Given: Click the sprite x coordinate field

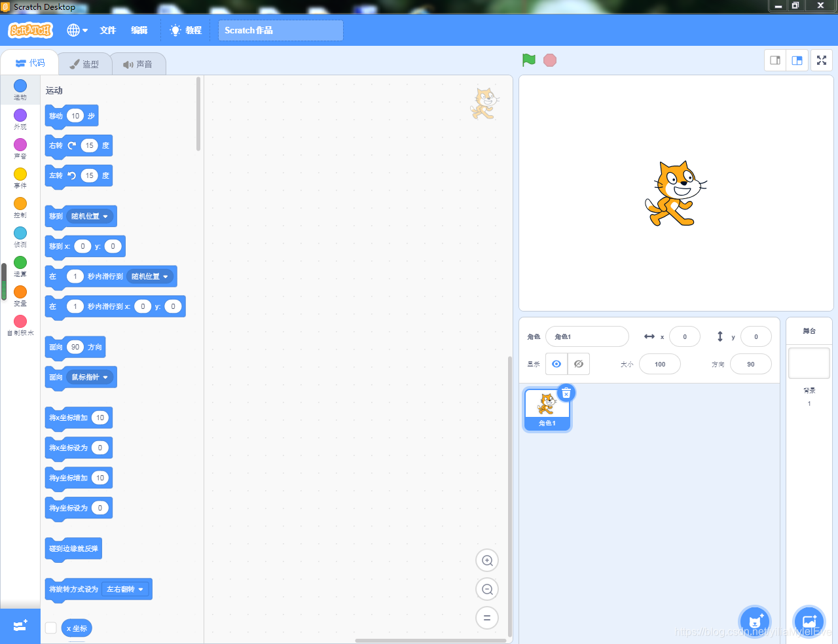Looking at the screenshot, I should point(685,336).
